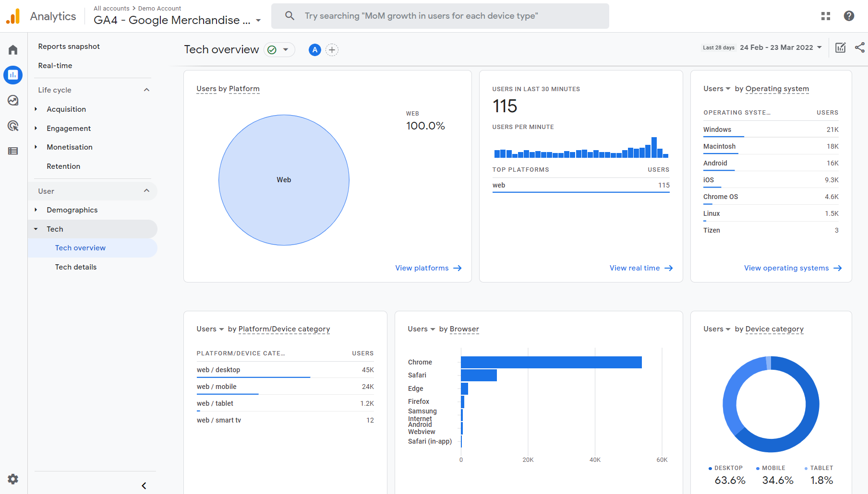Screen dimensions: 868x494
Task: Collapse the Tech menu item
Action: (x=36, y=229)
